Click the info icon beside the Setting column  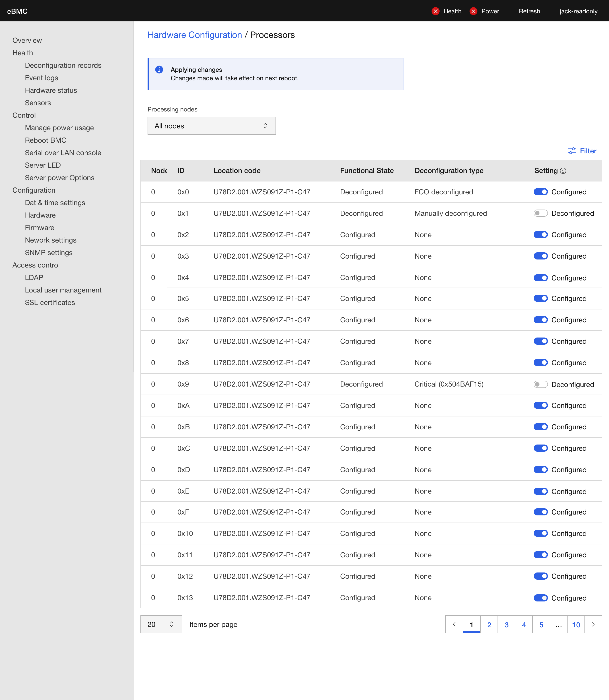click(564, 171)
